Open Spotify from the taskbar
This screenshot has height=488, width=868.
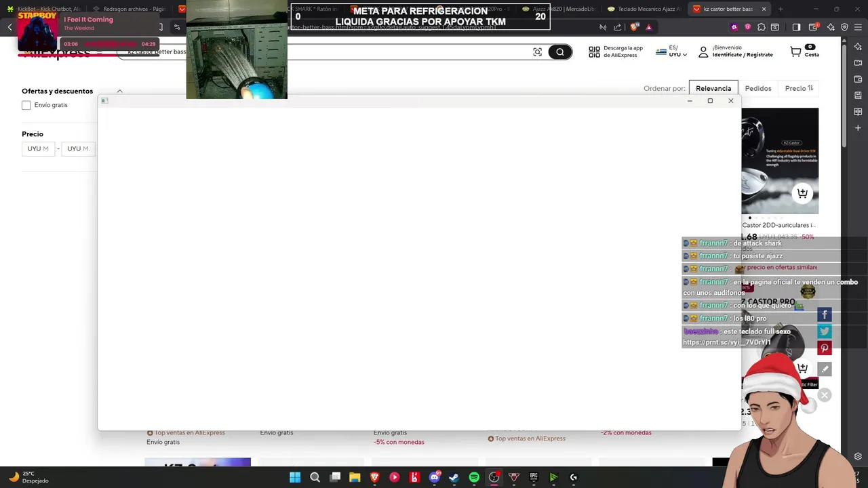coord(474,477)
